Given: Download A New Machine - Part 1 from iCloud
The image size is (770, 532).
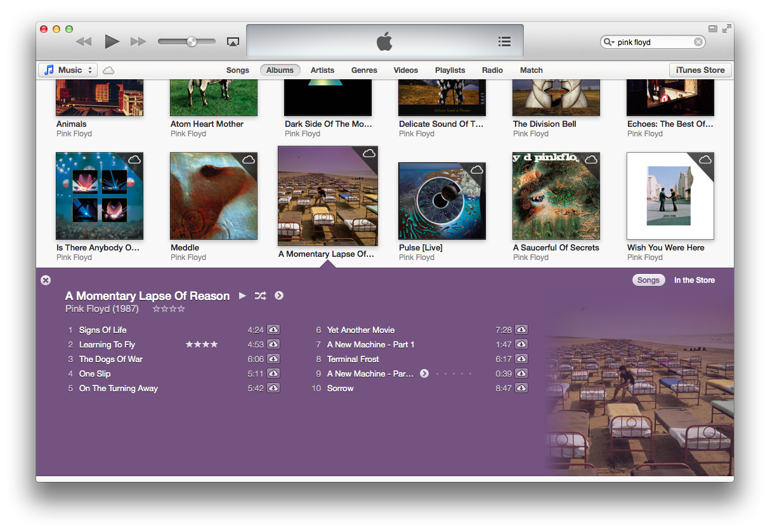Looking at the screenshot, I should click(x=521, y=344).
